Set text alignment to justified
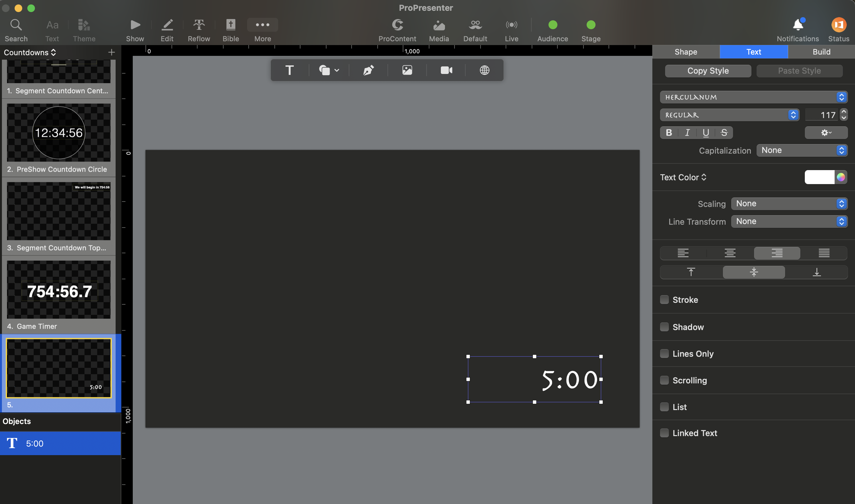The width and height of the screenshot is (855, 504). (824, 253)
